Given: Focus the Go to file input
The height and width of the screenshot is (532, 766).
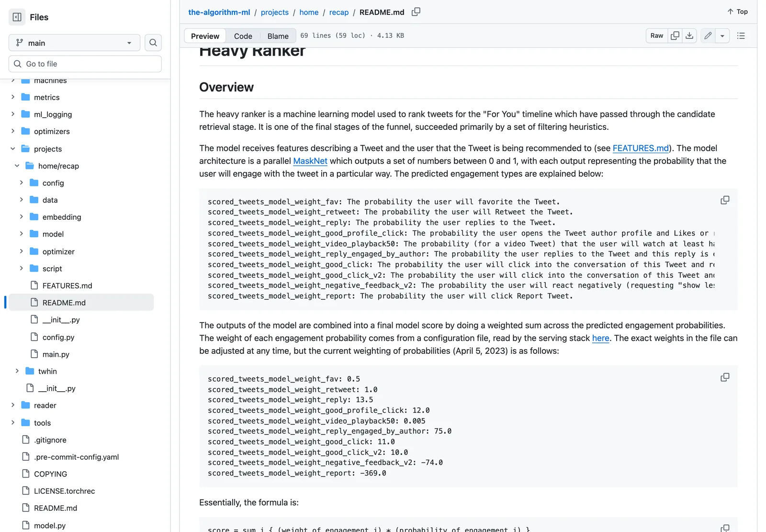Looking at the screenshot, I should (85, 64).
